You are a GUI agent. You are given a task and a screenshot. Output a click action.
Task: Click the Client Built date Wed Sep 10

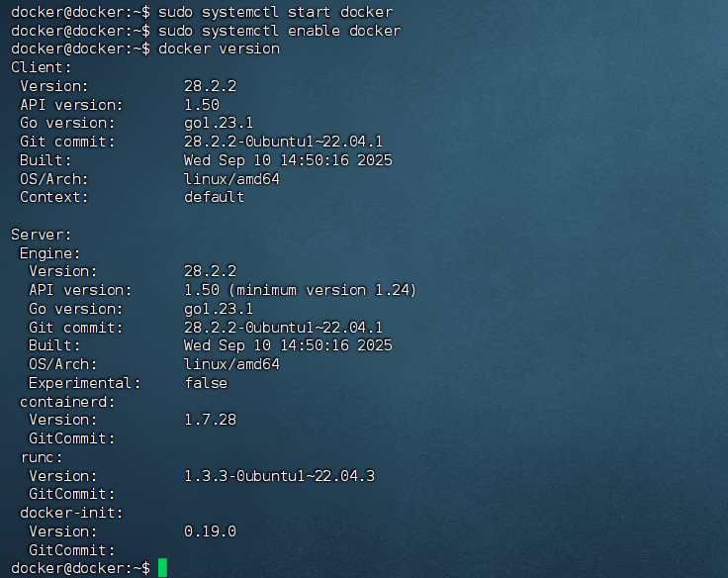[288, 160]
